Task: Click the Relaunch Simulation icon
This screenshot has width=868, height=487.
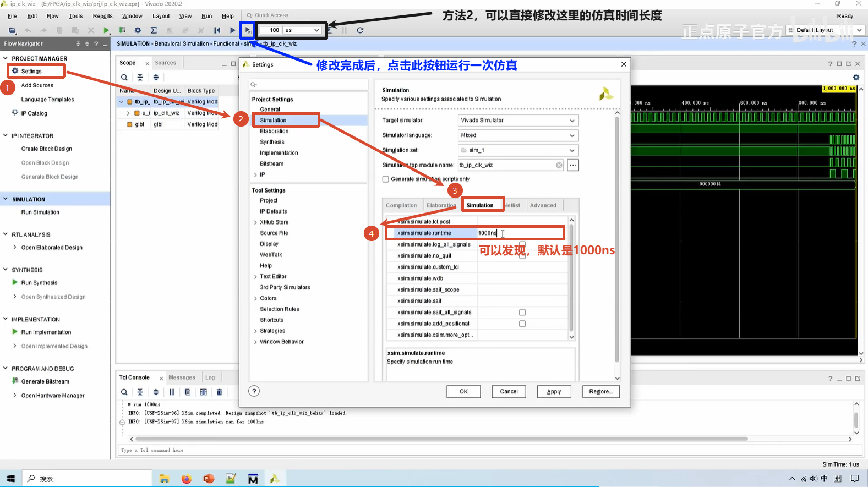Action: pos(360,30)
